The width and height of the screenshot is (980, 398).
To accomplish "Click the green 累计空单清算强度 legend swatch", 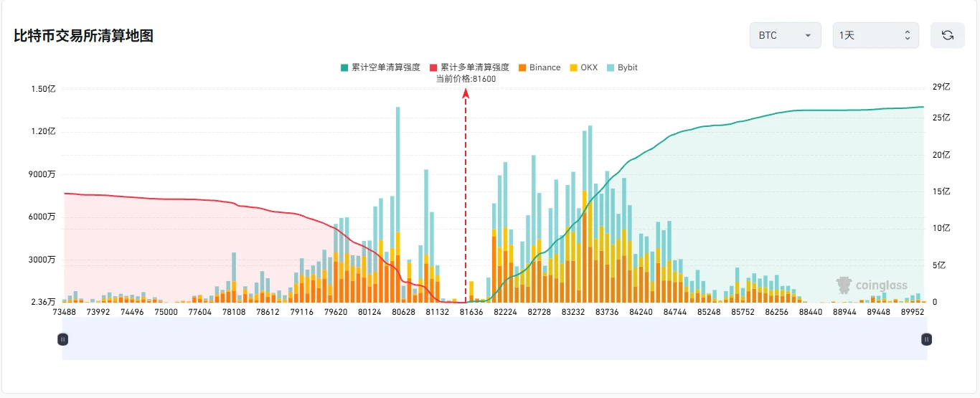I will click(x=344, y=67).
